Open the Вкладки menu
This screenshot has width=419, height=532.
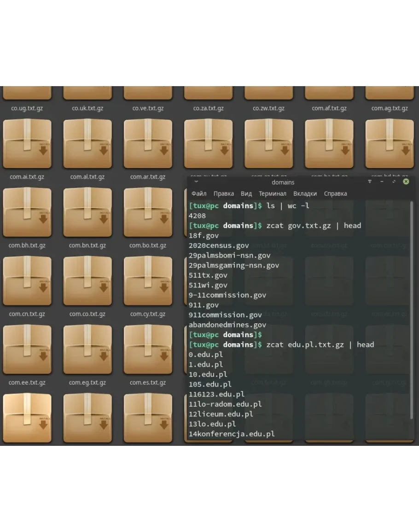[305, 194]
